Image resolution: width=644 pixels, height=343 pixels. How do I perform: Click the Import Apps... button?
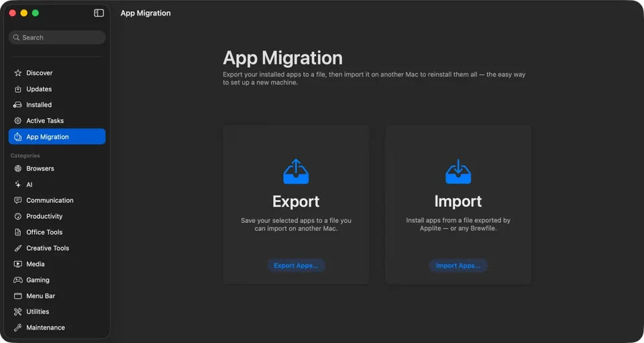[458, 265]
